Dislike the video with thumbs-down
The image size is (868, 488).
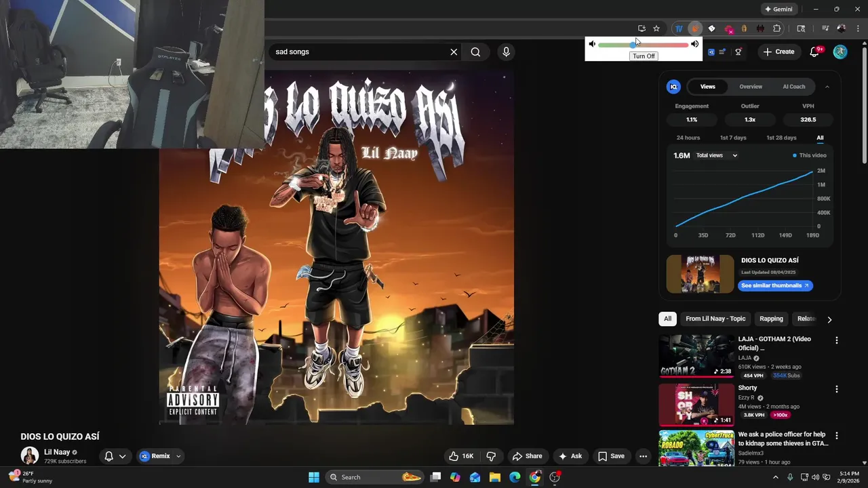[492, 456]
